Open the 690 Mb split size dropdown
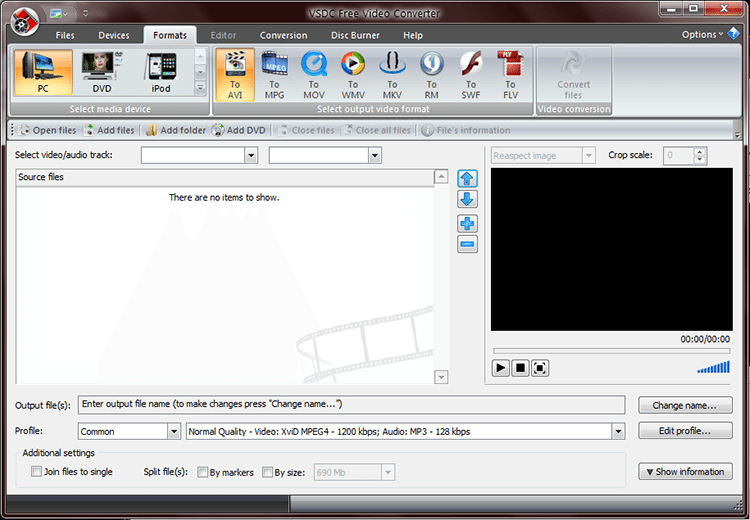The height and width of the screenshot is (520, 750). (388, 473)
